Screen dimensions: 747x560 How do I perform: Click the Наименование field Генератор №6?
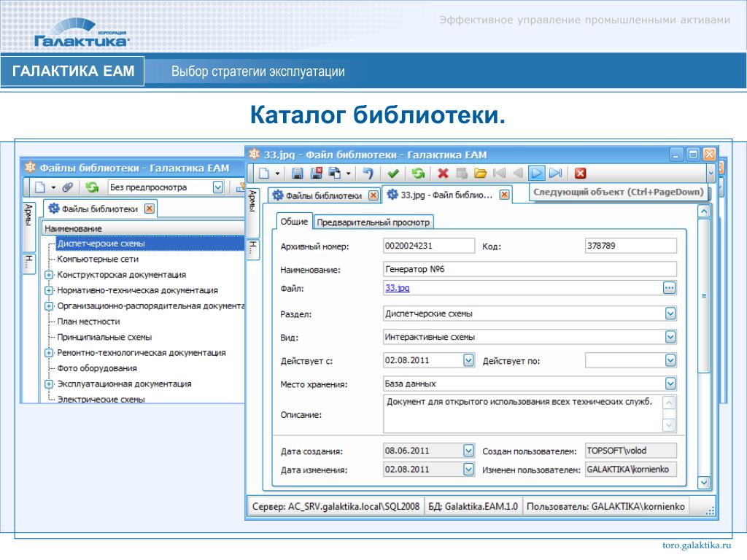pos(530,269)
